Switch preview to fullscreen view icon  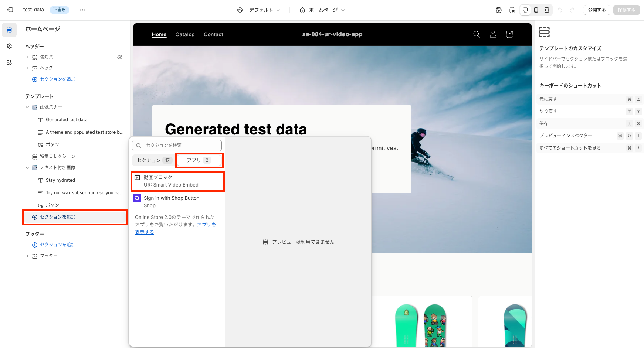(x=547, y=10)
